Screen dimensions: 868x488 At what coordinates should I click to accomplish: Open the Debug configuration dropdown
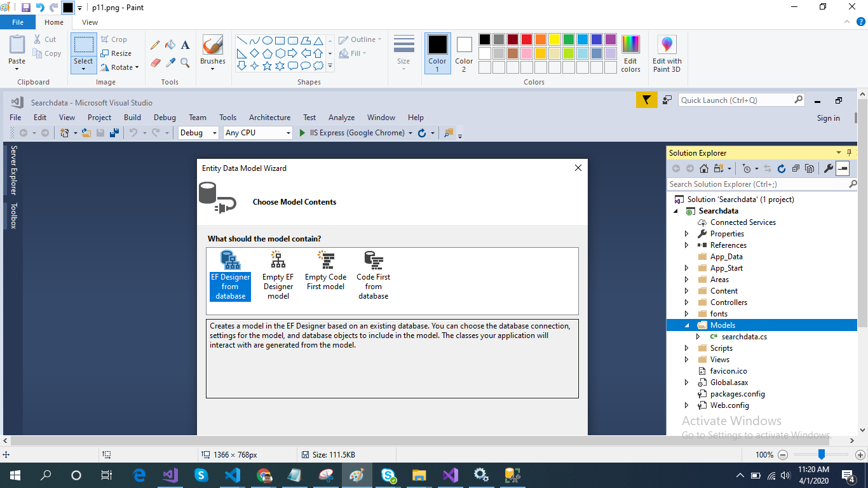(x=199, y=133)
